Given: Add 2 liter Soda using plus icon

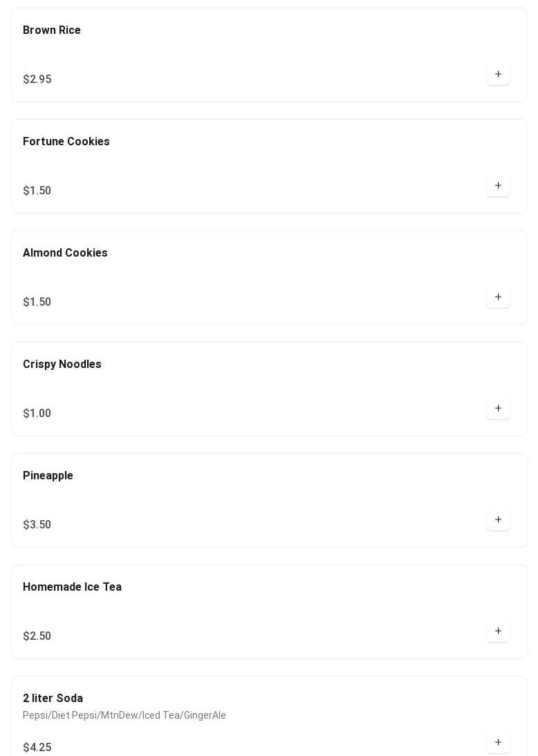Looking at the screenshot, I should point(498,742).
